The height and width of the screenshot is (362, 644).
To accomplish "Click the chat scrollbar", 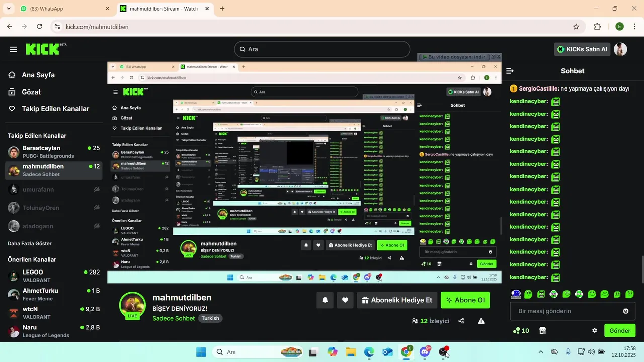I will [642, 269].
